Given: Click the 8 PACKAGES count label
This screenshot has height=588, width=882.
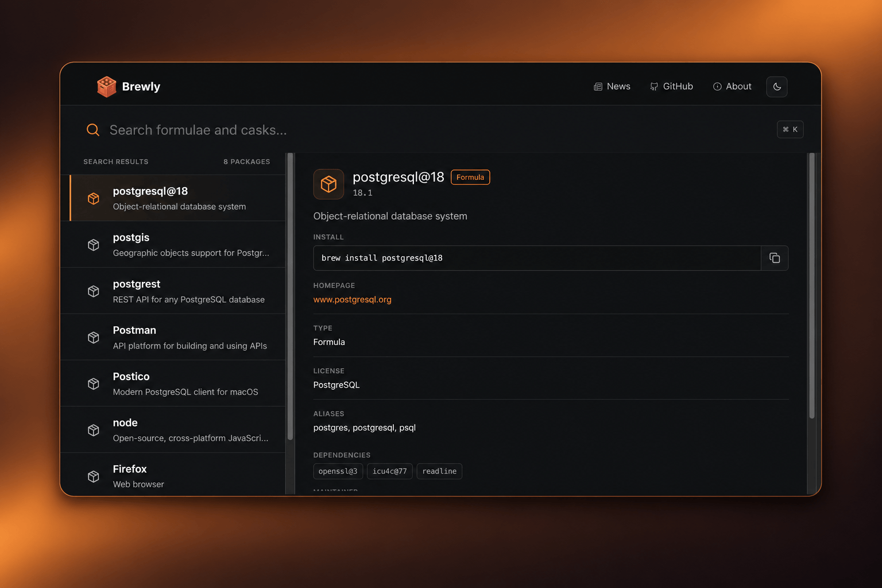Looking at the screenshot, I should pyautogui.click(x=246, y=162).
